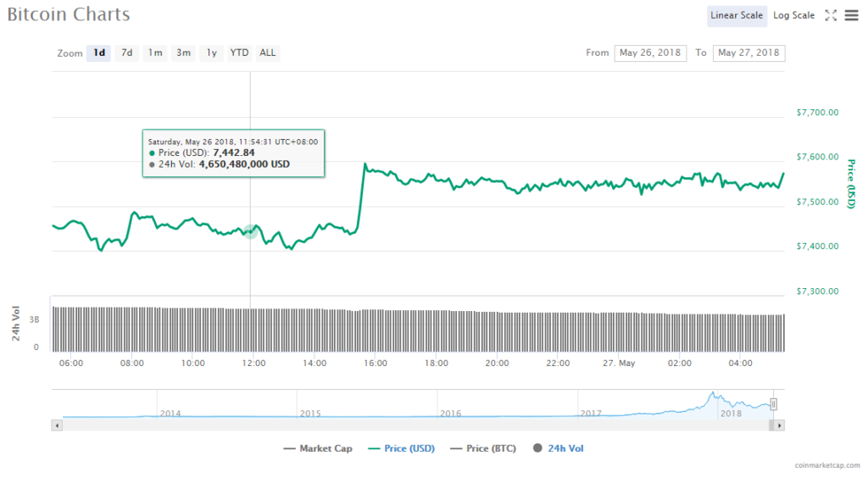
Task: Click the navigator scrollbar left arrow
Action: point(57,425)
